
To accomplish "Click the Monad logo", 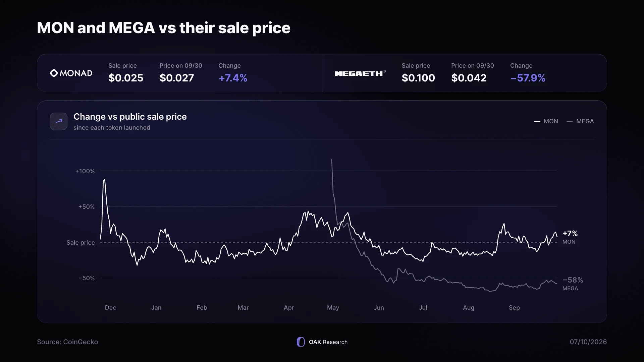I will pos(71,73).
